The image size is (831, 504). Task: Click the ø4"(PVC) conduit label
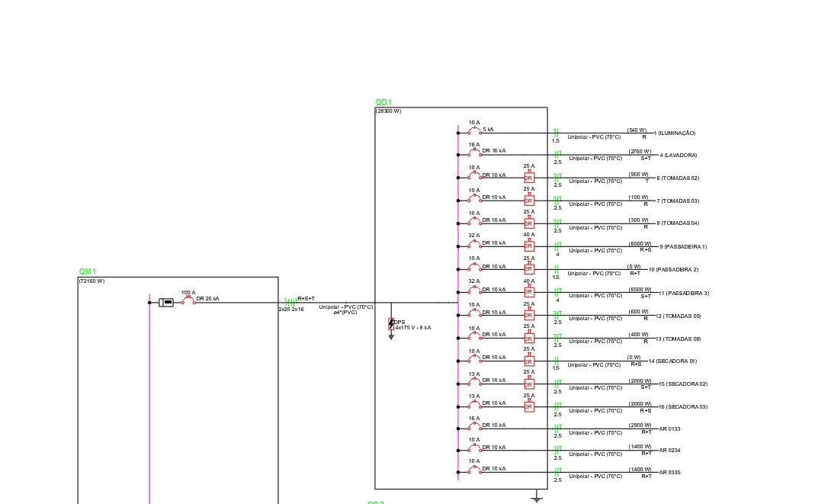pyautogui.click(x=345, y=313)
